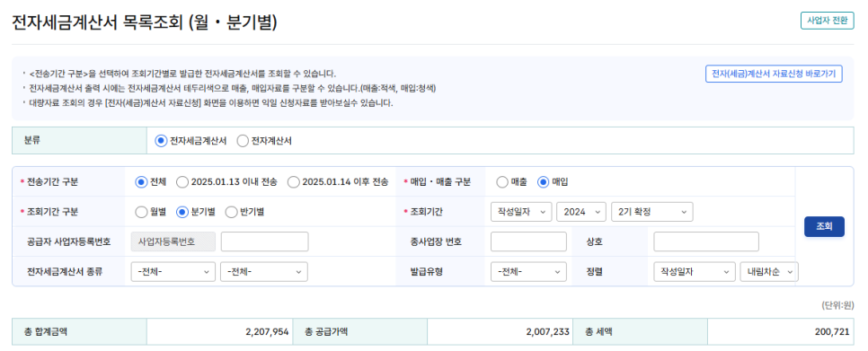Choose 2025.01.14 이후 전송 radio
This screenshot has height=351, width=868.
coord(294,182)
